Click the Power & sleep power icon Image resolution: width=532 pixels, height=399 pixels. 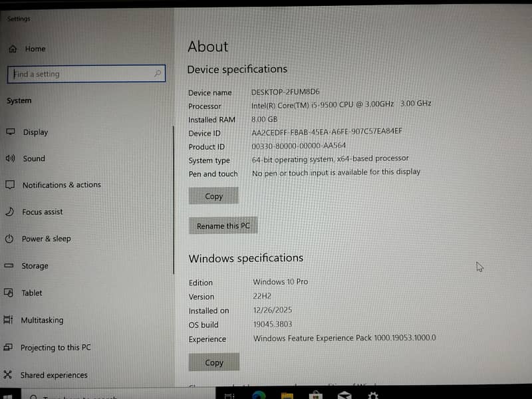[x=9, y=239]
